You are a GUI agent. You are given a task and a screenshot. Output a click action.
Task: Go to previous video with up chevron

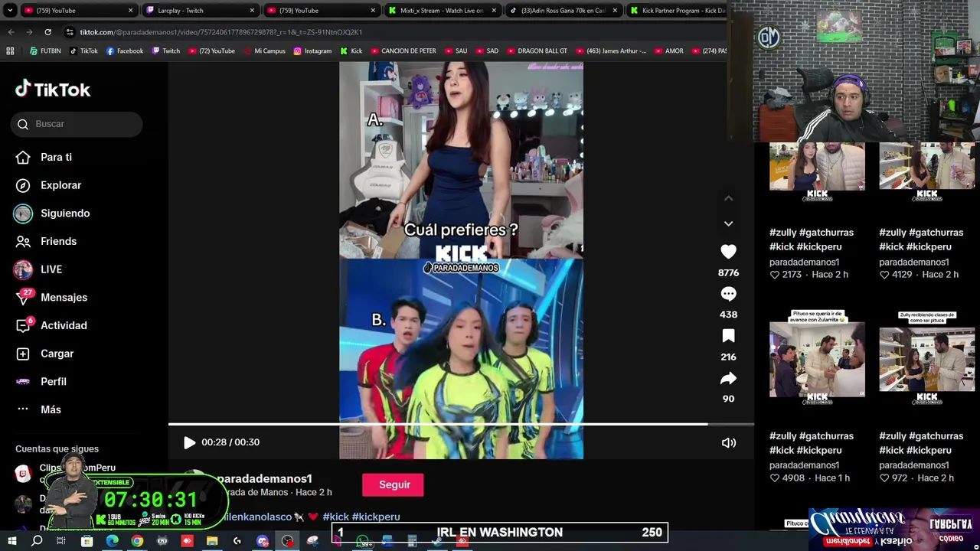[x=728, y=198]
